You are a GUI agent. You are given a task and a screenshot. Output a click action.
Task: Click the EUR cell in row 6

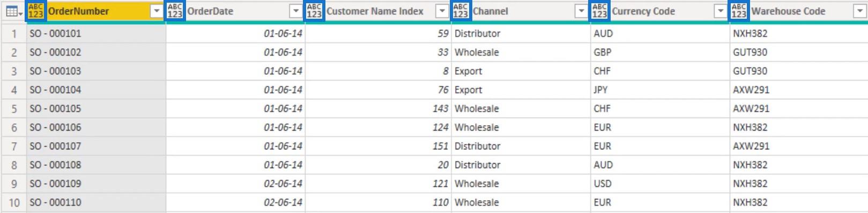tap(660, 127)
